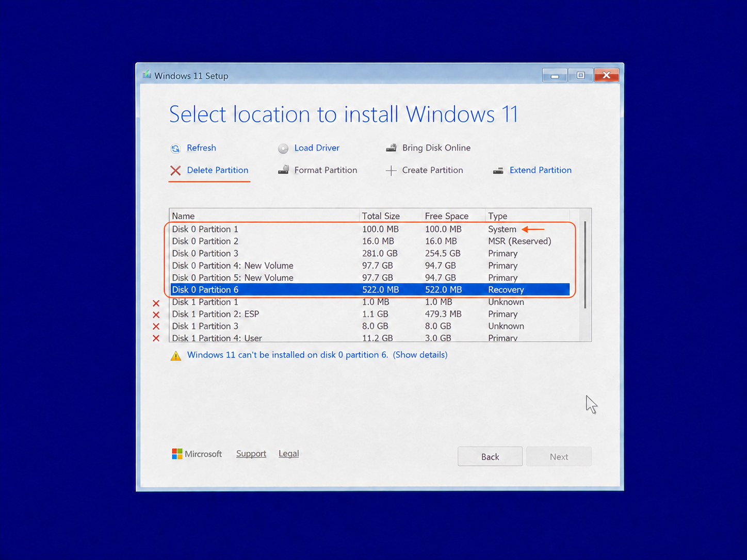The width and height of the screenshot is (747, 560).
Task: Click the Delete Partition link
Action: click(218, 170)
